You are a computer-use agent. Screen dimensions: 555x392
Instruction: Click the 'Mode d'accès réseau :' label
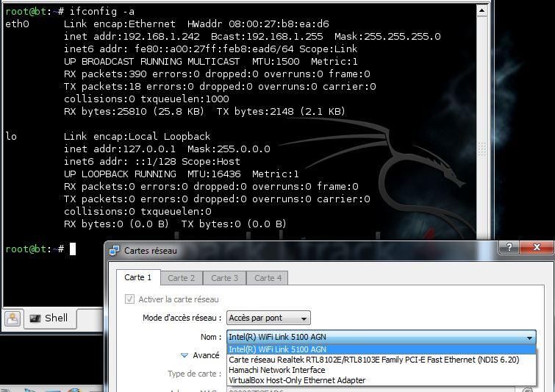coord(182,318)
